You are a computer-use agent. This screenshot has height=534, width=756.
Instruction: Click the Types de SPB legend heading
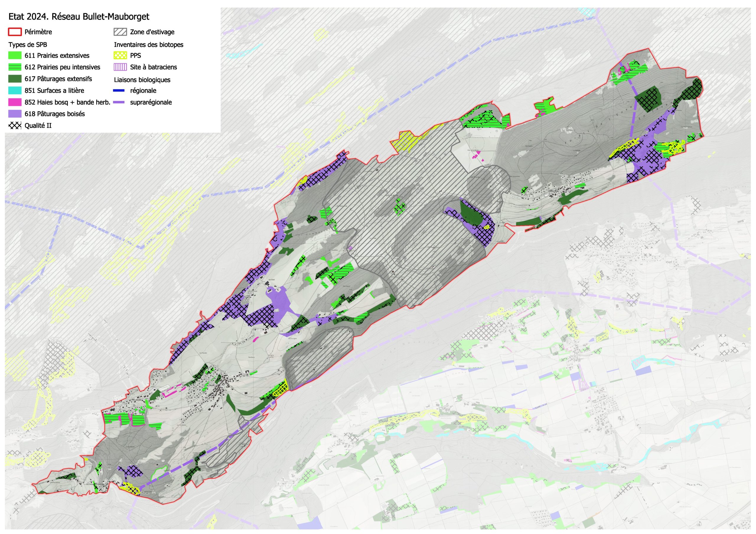(28, 45)
